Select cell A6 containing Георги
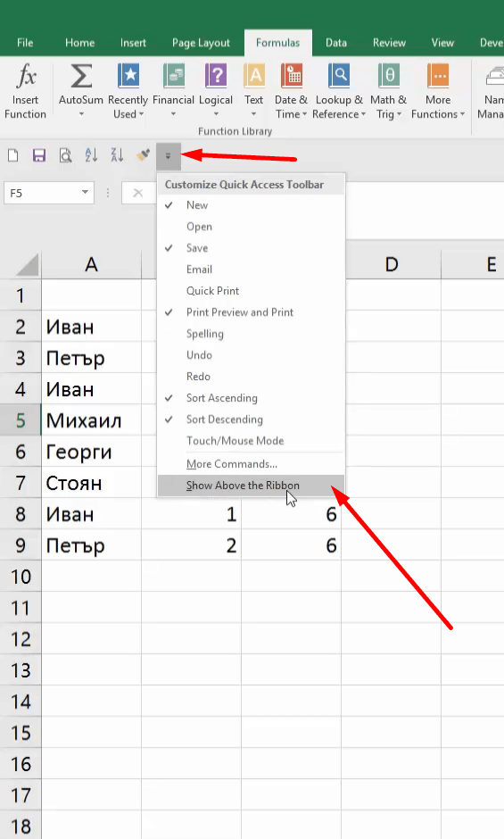The image size is (504, 839). tap(92, 452)
